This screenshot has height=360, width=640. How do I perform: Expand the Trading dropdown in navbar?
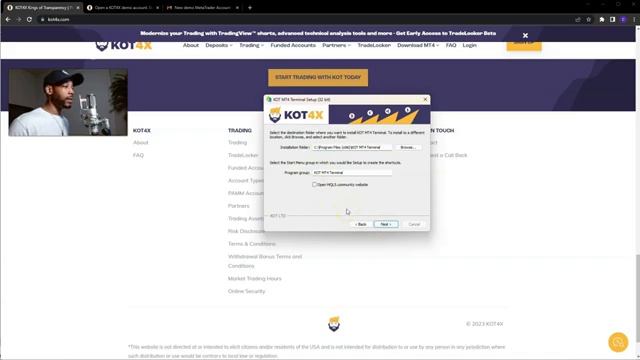(251, 45)
